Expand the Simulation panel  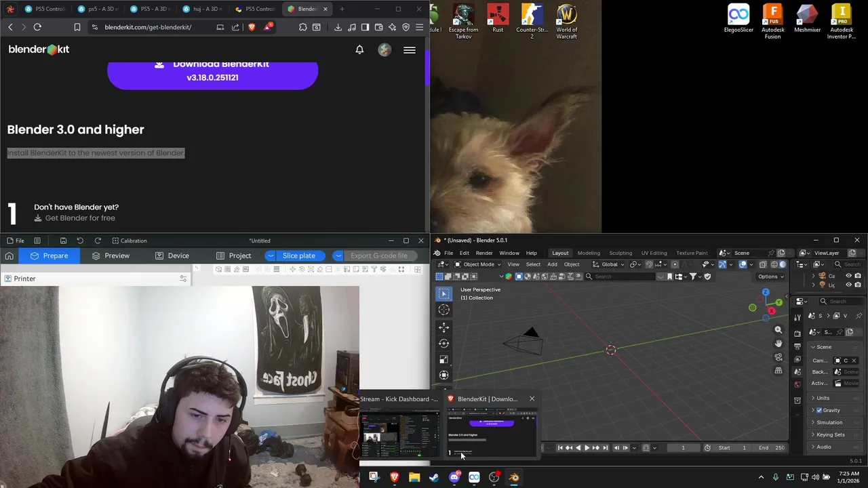[829, 422]
